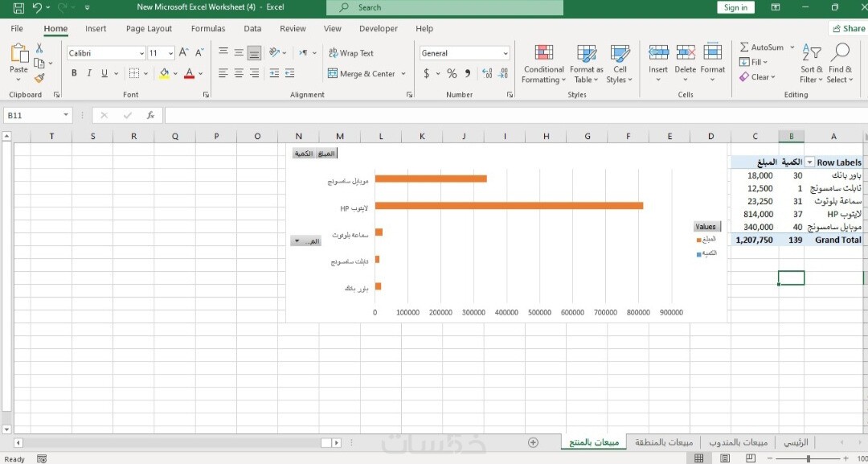Image resolution: width=868 pixels, height=464 pixels.
Task: Apply top vertical alignment
Action: click(x=223, y=52)
